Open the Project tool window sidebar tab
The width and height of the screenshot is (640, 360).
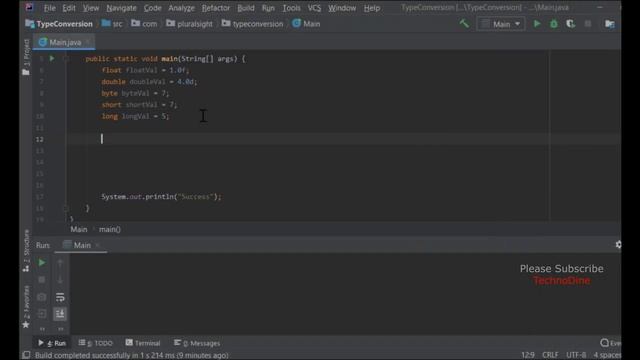(x=26, y=57)
